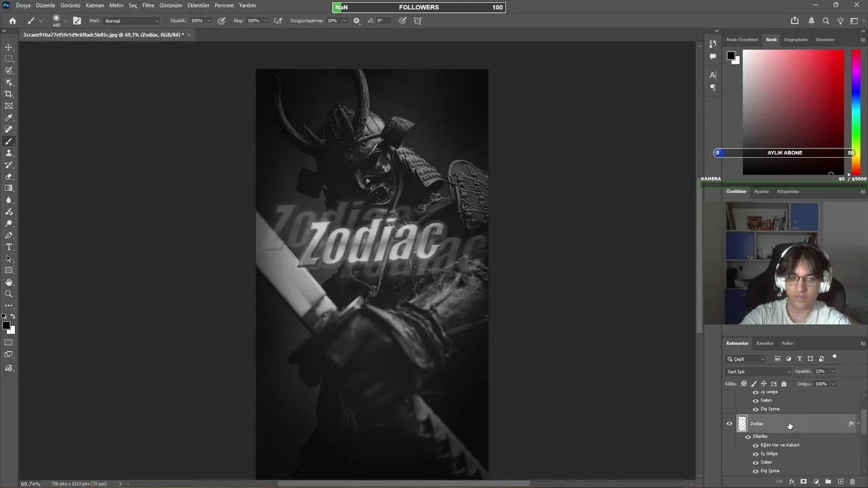Hide Eğim Ver ve Kabart effect
The image size is (868, 488).
pos(755,445)
